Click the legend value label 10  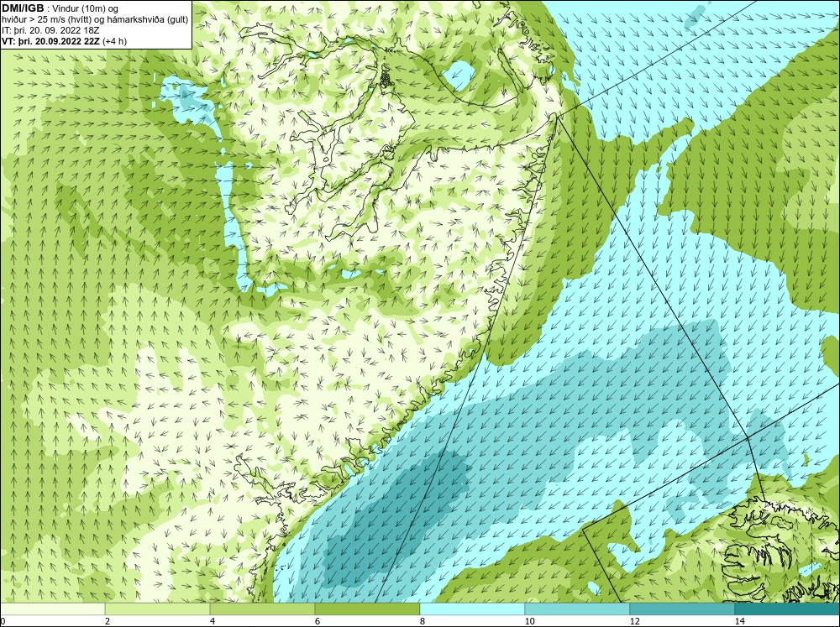pyautogui.click(x=530, y=621)
